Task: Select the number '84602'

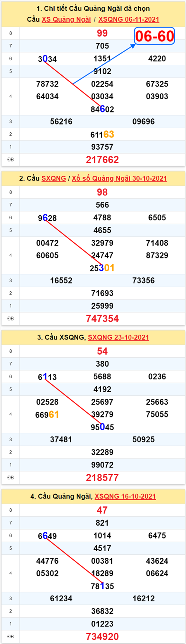Action: [102, 109]
